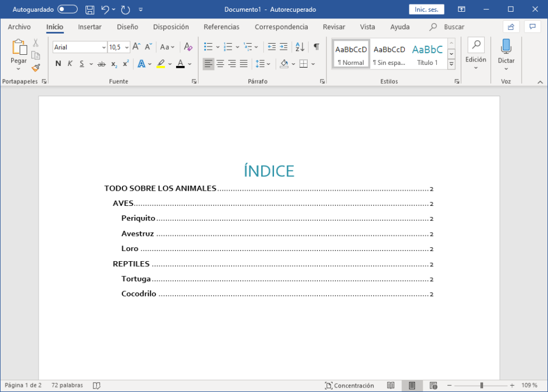Toggle the Autoguardado switch
Image resolution: width=548 pixels, height=392 pixels.
[x=67, y=10]
